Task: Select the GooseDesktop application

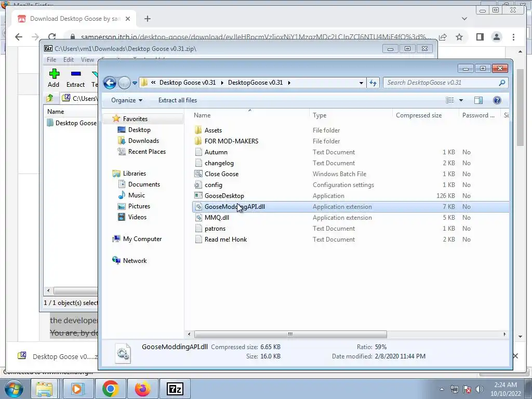Action: click(224, 196)
